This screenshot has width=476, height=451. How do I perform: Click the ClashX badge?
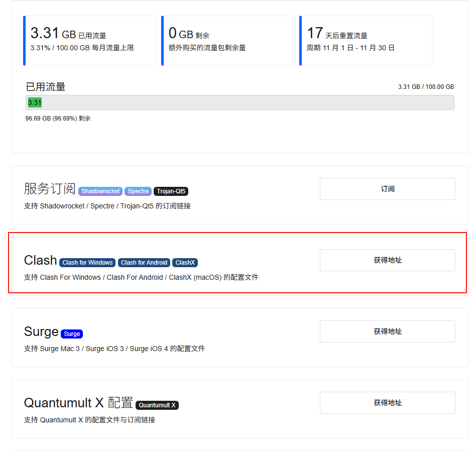(x=185, y=263)
